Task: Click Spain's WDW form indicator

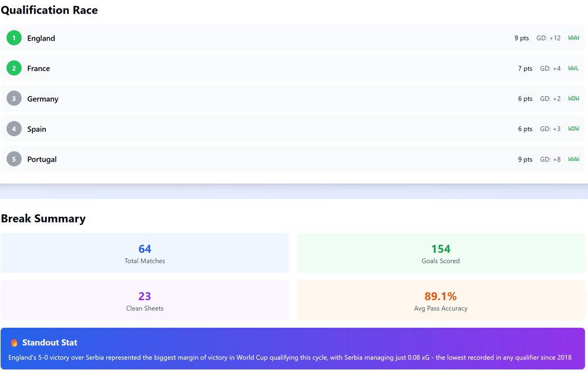Action: tap(573, 129)
